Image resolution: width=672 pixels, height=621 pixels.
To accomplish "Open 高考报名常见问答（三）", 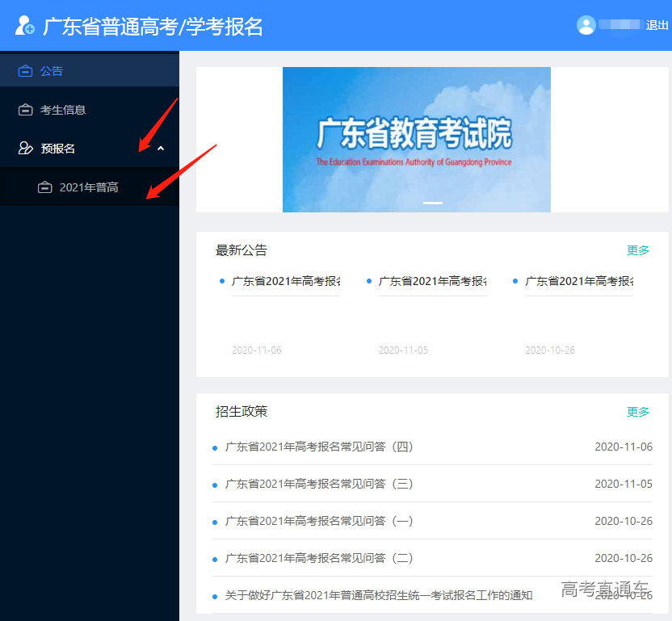I will pos(319,484).
